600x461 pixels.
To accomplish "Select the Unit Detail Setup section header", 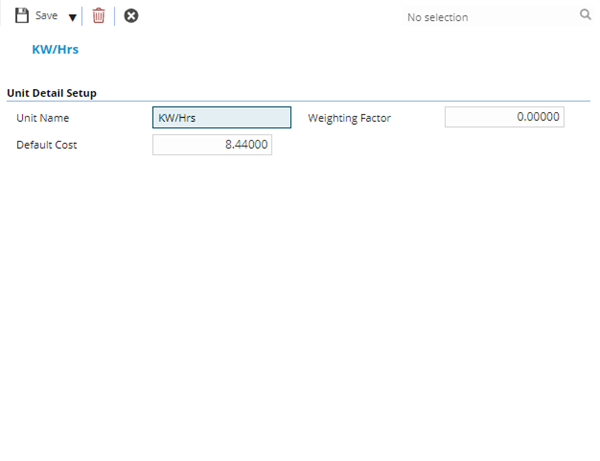I will coord(52,93).
